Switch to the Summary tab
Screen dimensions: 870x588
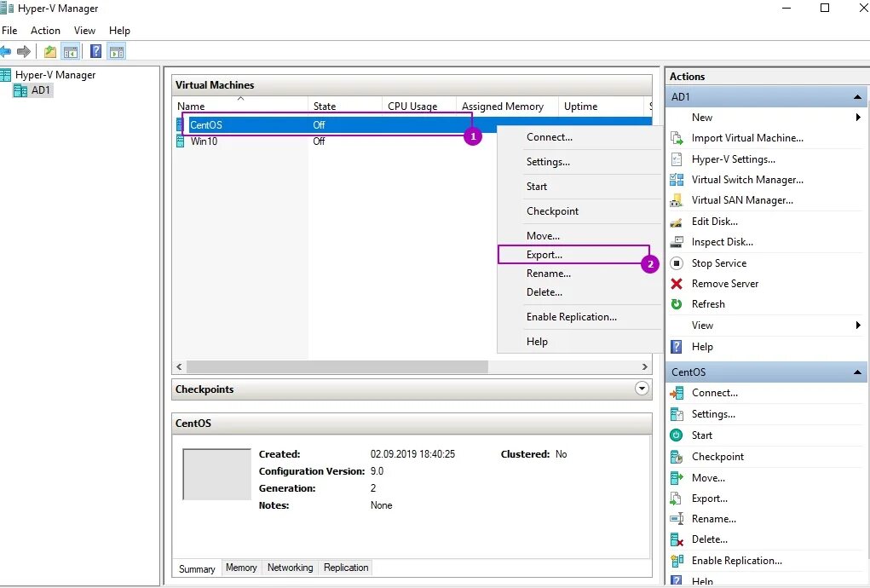coord(197,568)
